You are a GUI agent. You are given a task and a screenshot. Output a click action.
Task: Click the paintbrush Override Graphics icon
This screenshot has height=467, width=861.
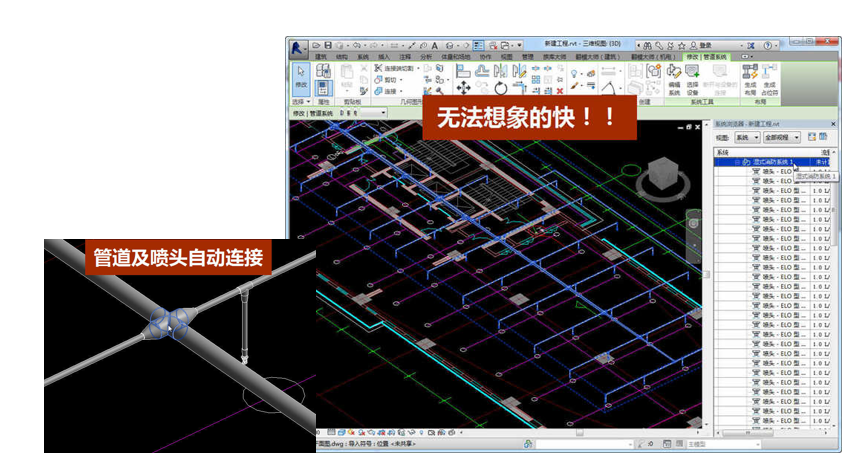point(574,86)
